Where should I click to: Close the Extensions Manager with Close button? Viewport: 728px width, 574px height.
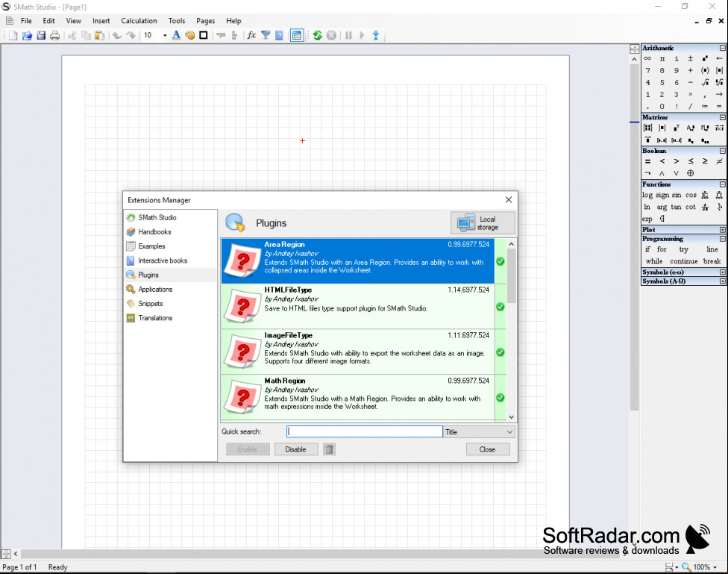[488, 449]
